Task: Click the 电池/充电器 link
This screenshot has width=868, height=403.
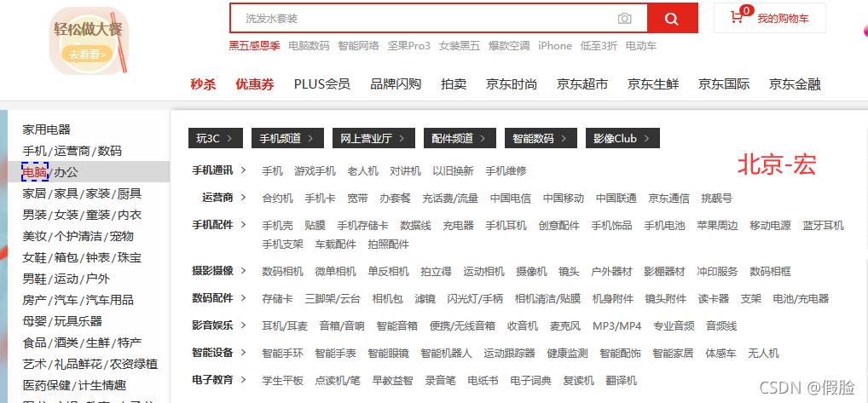Action: (801, 298)
